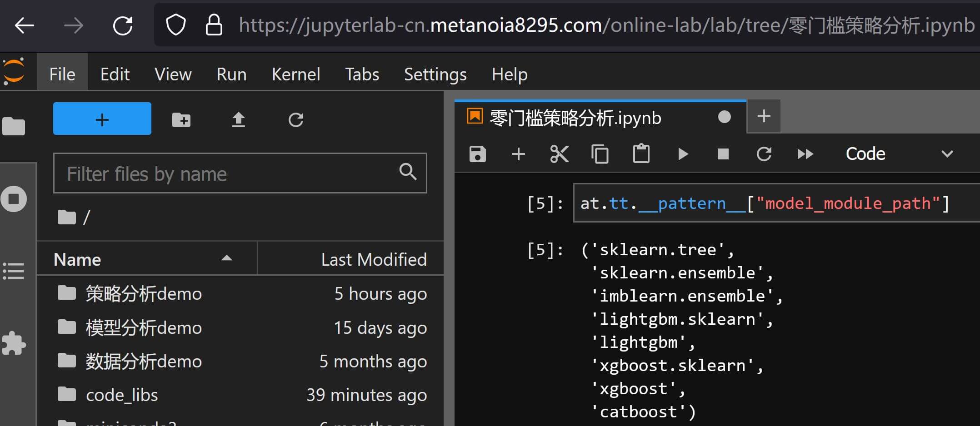Image resolution: width=980 pixels, height=426 pixels.
Task: Save the notebook with the floppy disk icon
Action: 477,154
